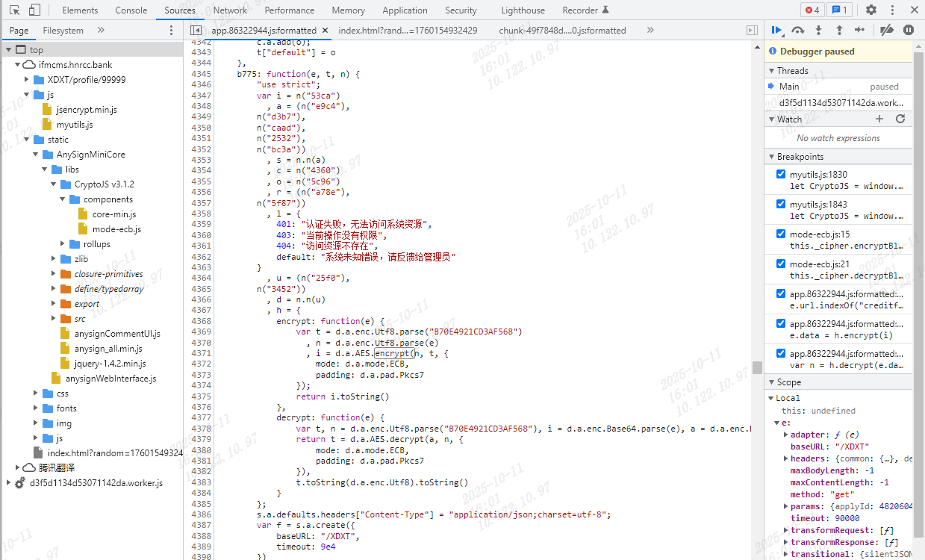
Task: Collapse the ifmcms.hnrcc.bank domain node
Action: pos(18,65)
